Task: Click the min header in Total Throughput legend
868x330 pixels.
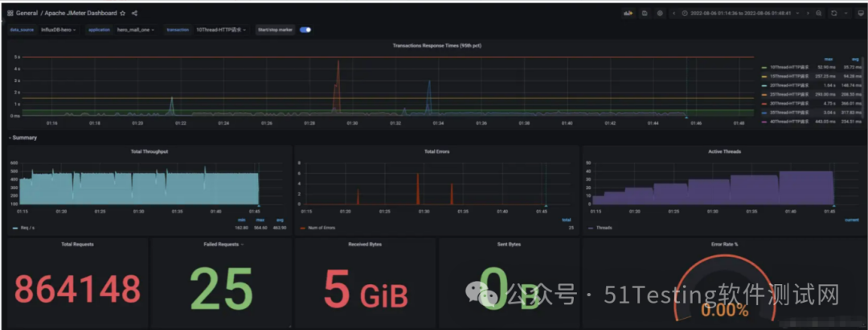Action: tap(240, 221)
